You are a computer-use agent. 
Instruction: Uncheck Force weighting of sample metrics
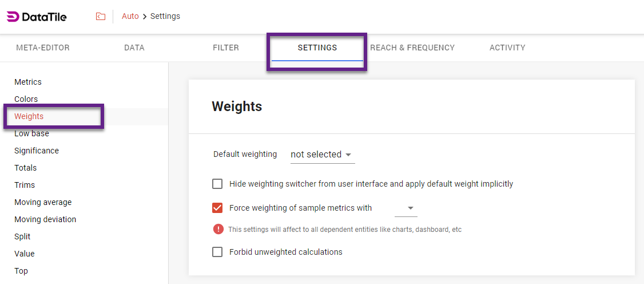tap(217, 208)
